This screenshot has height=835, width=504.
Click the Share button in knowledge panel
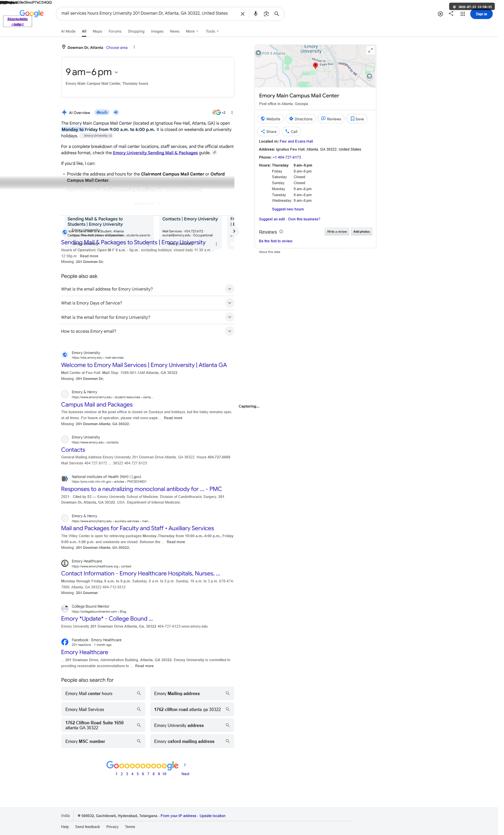(268, 132)
